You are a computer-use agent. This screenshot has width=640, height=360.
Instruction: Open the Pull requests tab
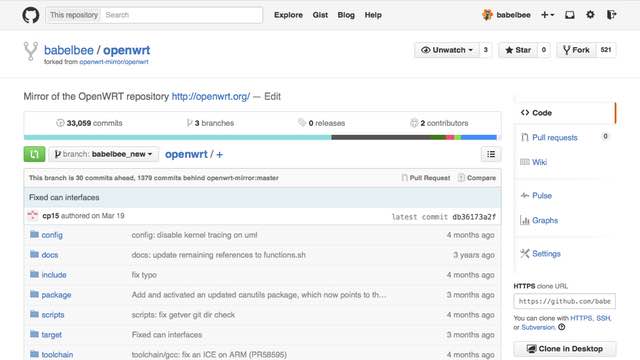coord(554,138)
